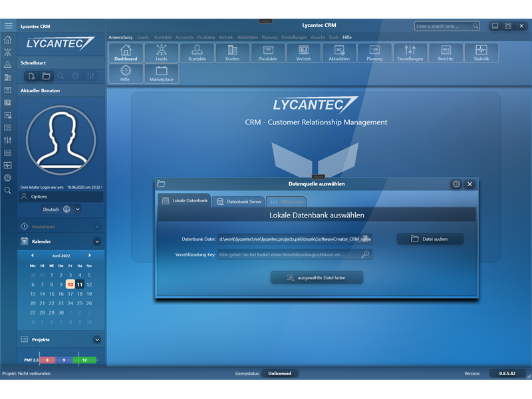Image resolution: width=532 pixels, height=399 pixels.
Task: Open the Planung ribbon button
Action: click(374, 53)
